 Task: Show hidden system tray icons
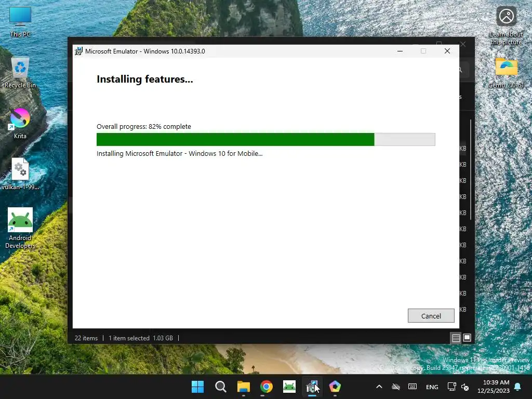[379, 387]
